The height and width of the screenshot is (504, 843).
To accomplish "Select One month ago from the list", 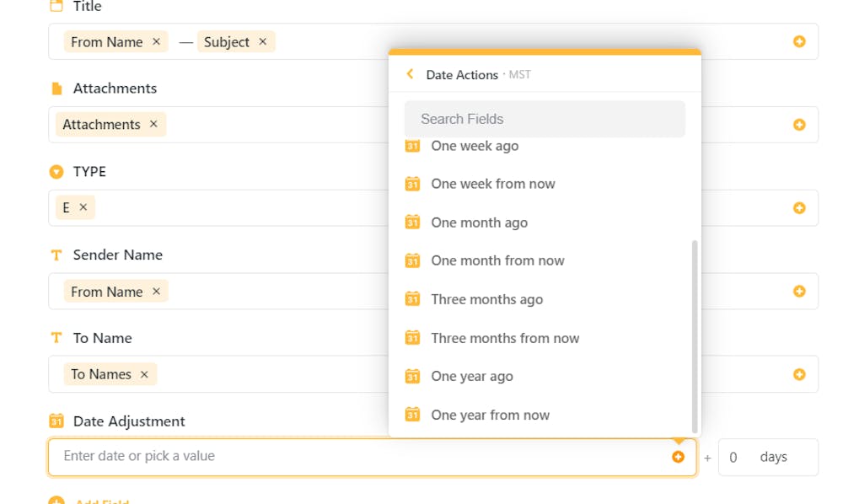I will [479, 223].
